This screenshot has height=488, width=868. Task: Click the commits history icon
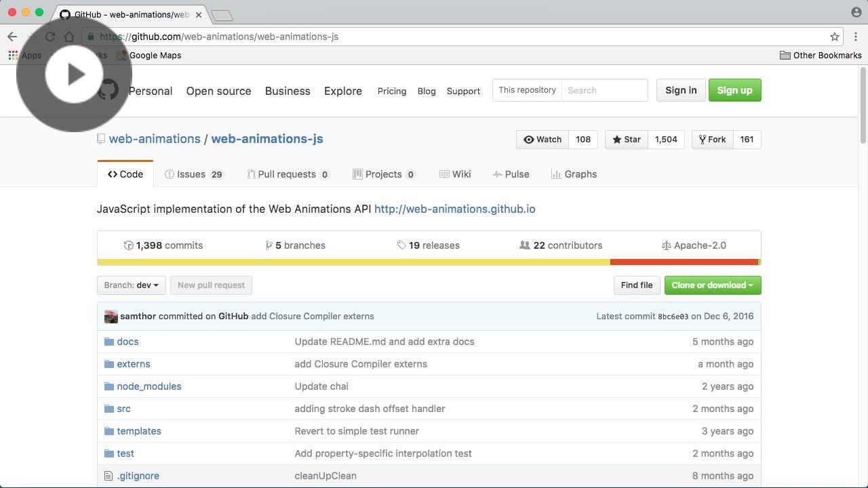tap(128, 245)
